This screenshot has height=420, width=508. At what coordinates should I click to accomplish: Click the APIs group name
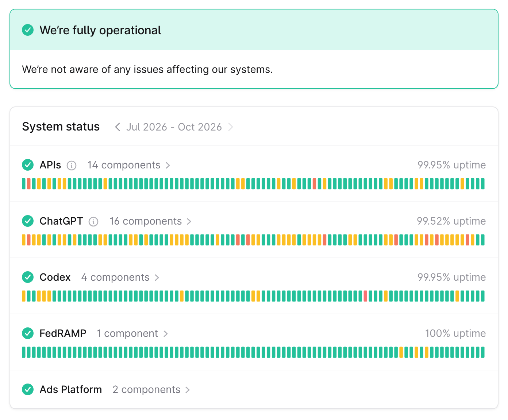coord(50,165)
